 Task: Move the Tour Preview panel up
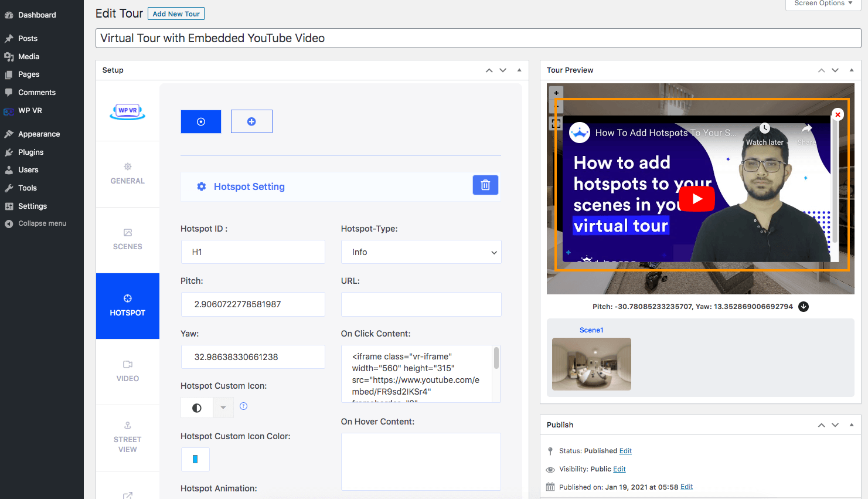click(x=822, y=70)
